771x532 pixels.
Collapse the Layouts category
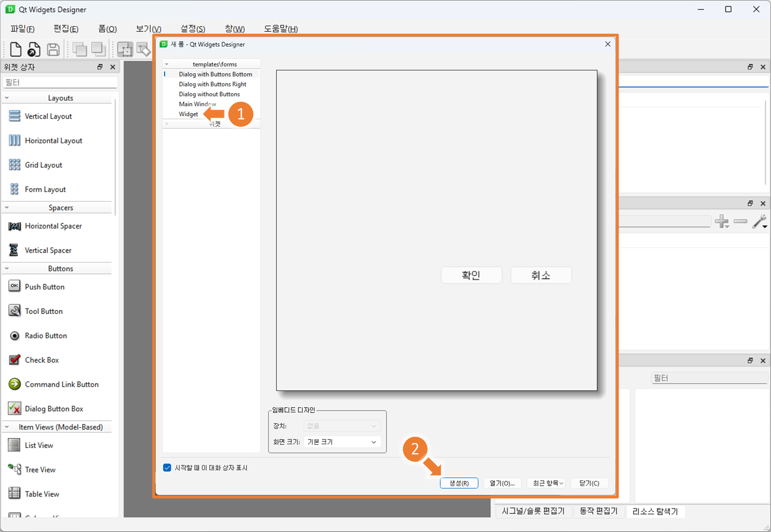[x=7, y=98]
